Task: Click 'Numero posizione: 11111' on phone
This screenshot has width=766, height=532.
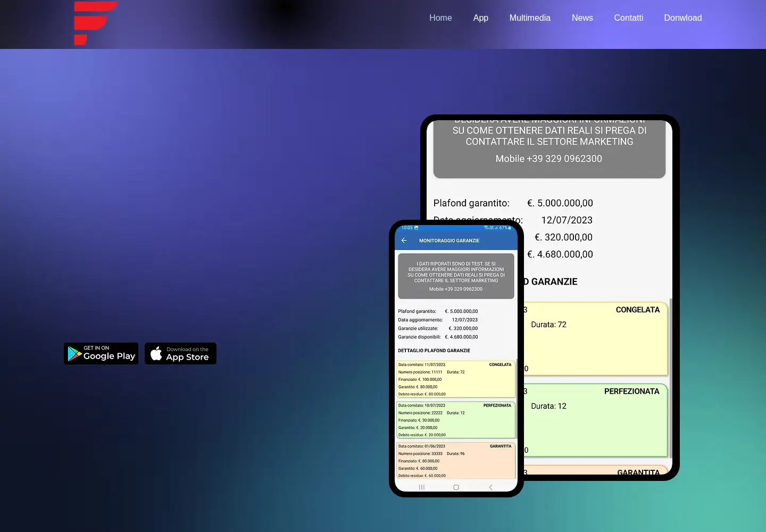Action: click(420, 372)
